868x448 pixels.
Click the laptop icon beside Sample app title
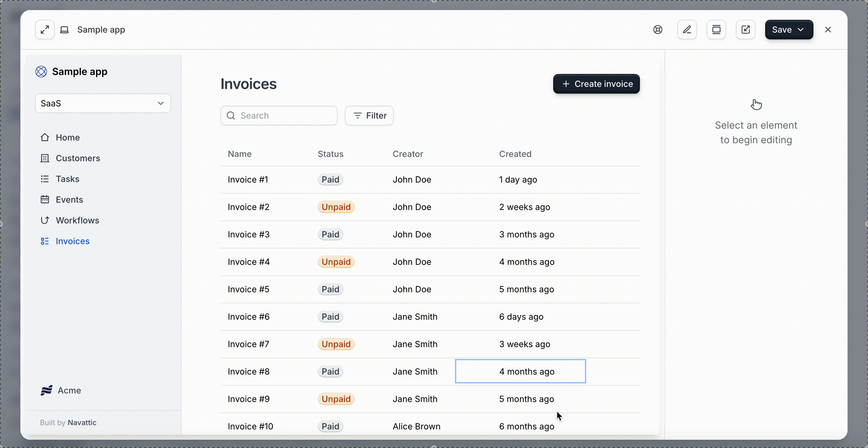64,30
